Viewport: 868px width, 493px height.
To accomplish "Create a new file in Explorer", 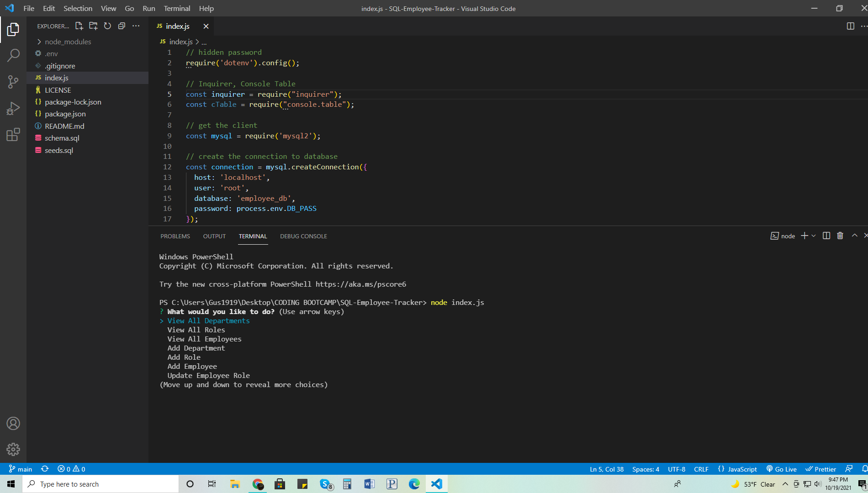I will (79, 26).
